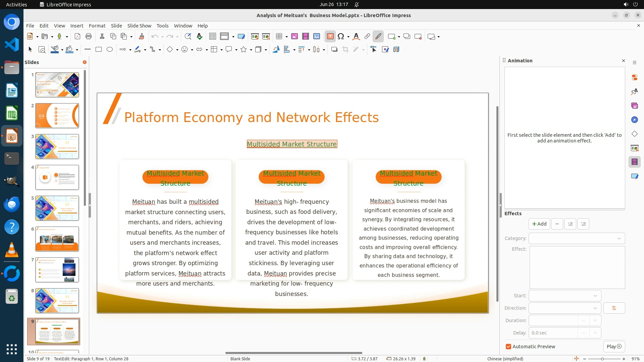
Task: Click Export as PDF icon
Action: [x=77, y=37]
